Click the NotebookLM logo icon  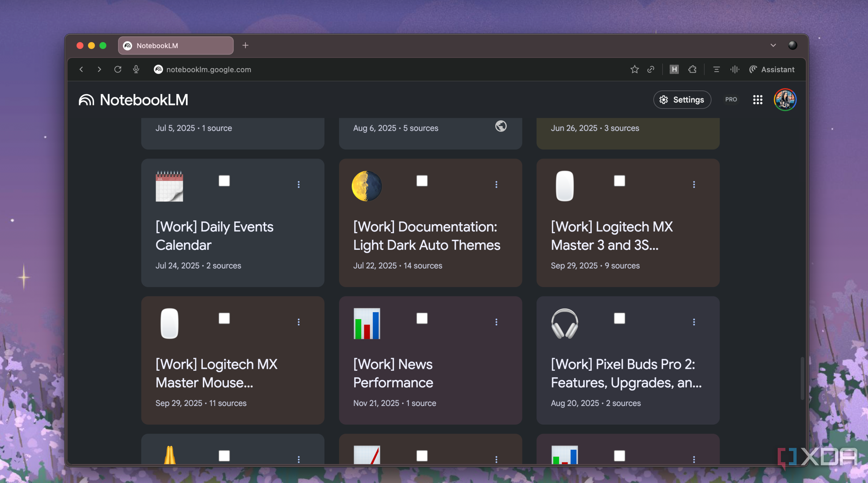tap(86, 100)
